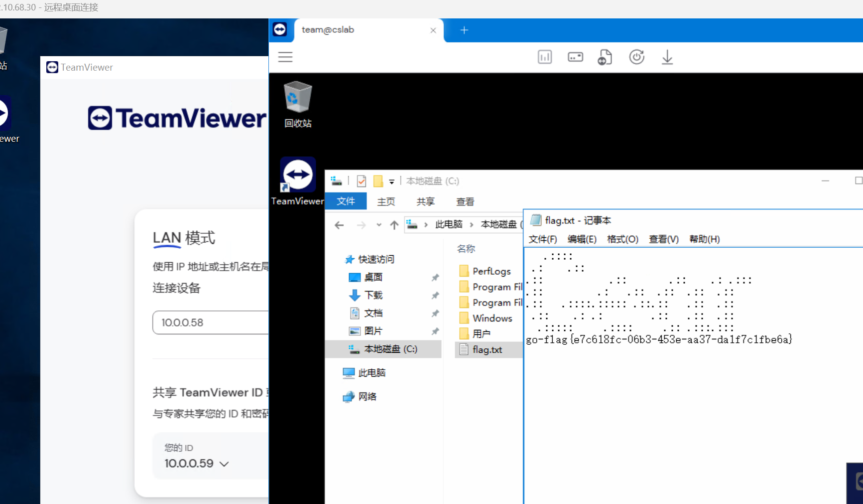Click the TeamViewer logo beside the session tab

tap(280, 29)
